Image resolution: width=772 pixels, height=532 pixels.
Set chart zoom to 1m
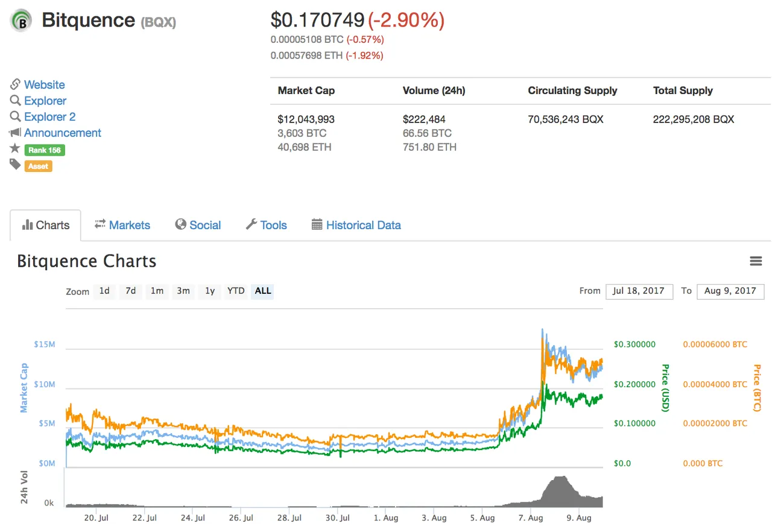click(157, 291)
